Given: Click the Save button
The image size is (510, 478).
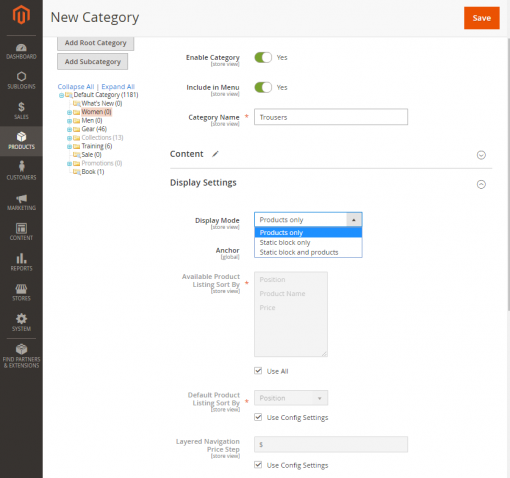Looking at the screenshot, I should (x=482, y=18).
